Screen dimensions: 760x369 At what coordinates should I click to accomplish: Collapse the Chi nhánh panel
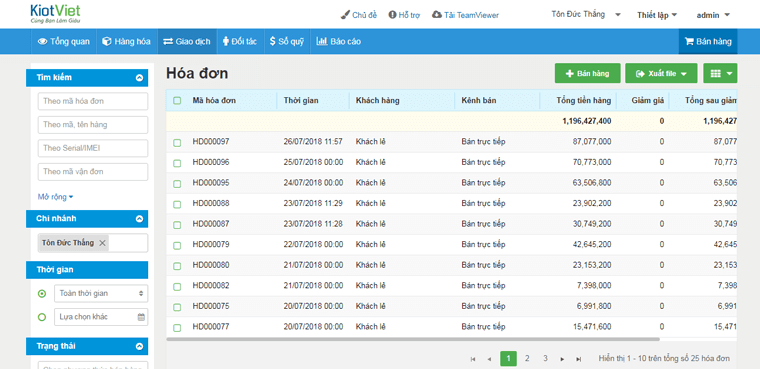point(139,219)
